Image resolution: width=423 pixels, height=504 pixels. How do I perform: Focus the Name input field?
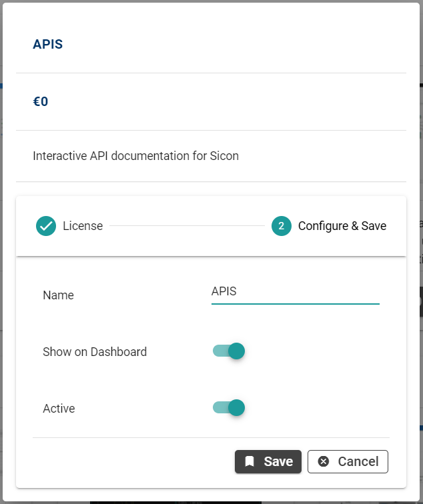(295, 291)
